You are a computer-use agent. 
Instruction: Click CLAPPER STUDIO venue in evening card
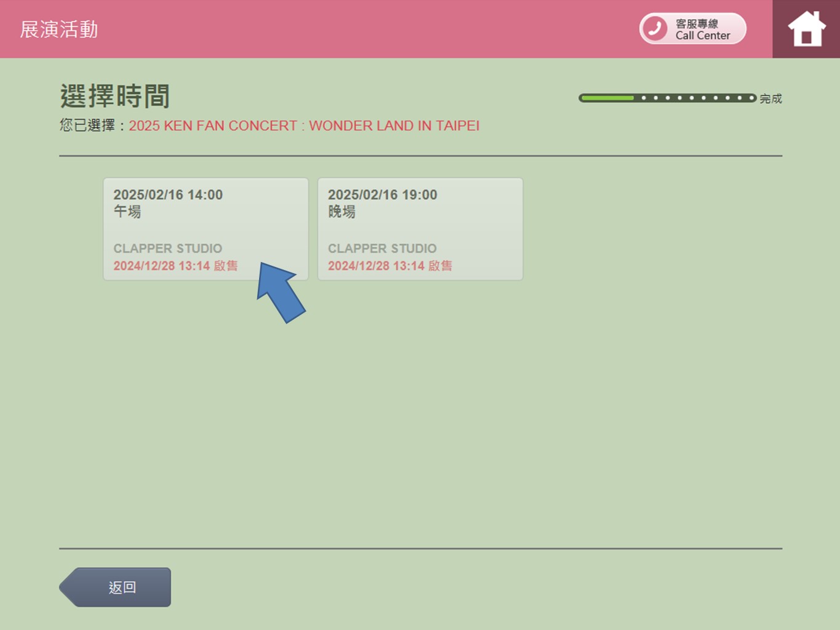pos(382,249)
